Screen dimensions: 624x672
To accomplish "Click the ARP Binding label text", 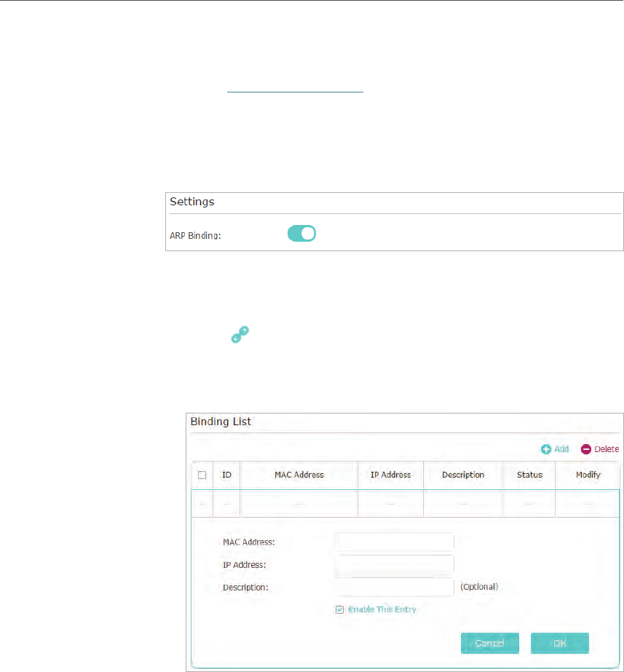I will (195, 236).
